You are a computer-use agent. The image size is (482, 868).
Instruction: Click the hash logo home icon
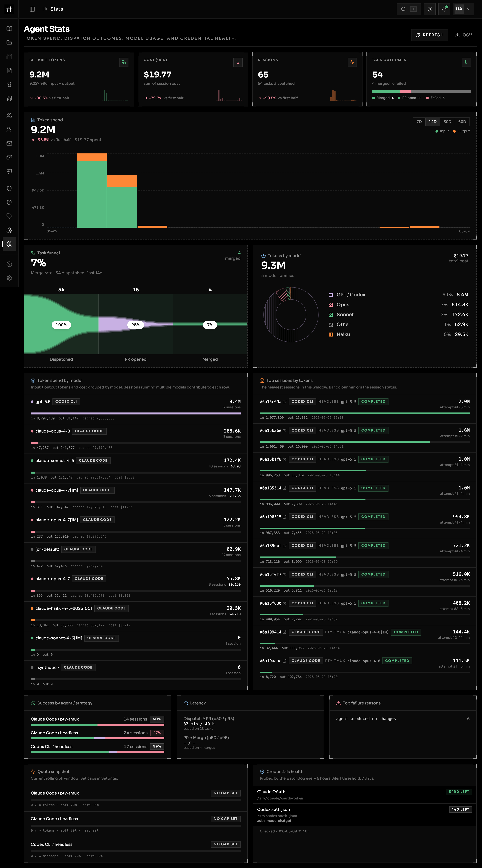click(x=9, y=9)
